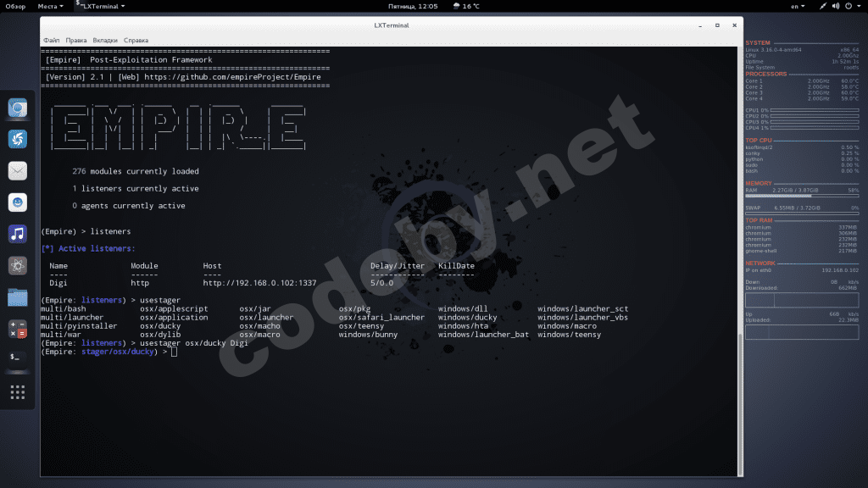Click the terminal cursor after stager/osx/ducky prompt
The width and height of the screenshot is (868, 488).
(x=174, y=352)
